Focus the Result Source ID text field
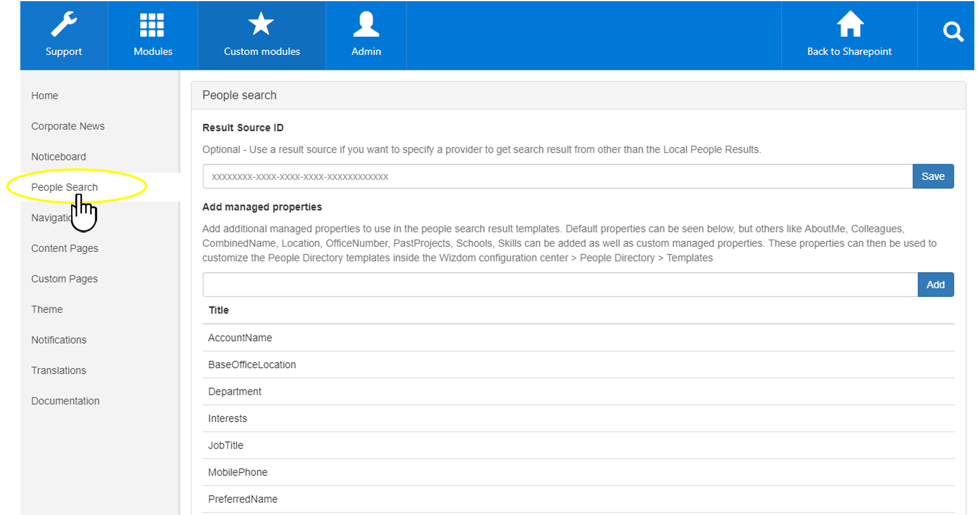 557,177
